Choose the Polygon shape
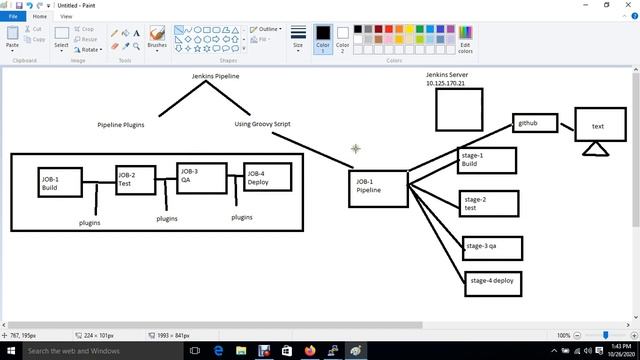Image resolution: width=640 pixels, height=360 pixels. [x=226, y=30]
